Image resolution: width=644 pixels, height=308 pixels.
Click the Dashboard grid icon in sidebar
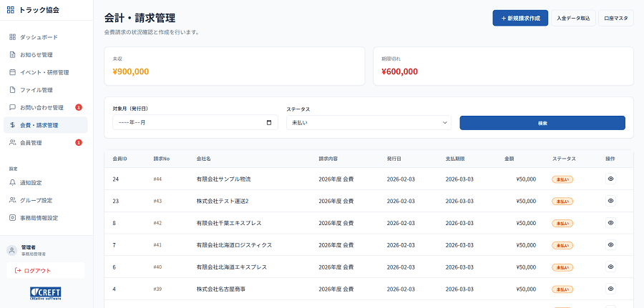pyautogui.click(x=12, y=36)
